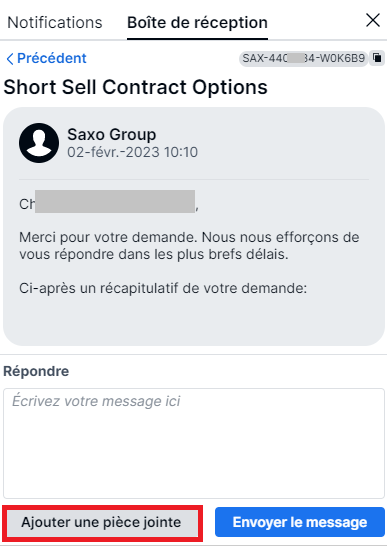Click the divider line under sender header

tap(194, 179)
